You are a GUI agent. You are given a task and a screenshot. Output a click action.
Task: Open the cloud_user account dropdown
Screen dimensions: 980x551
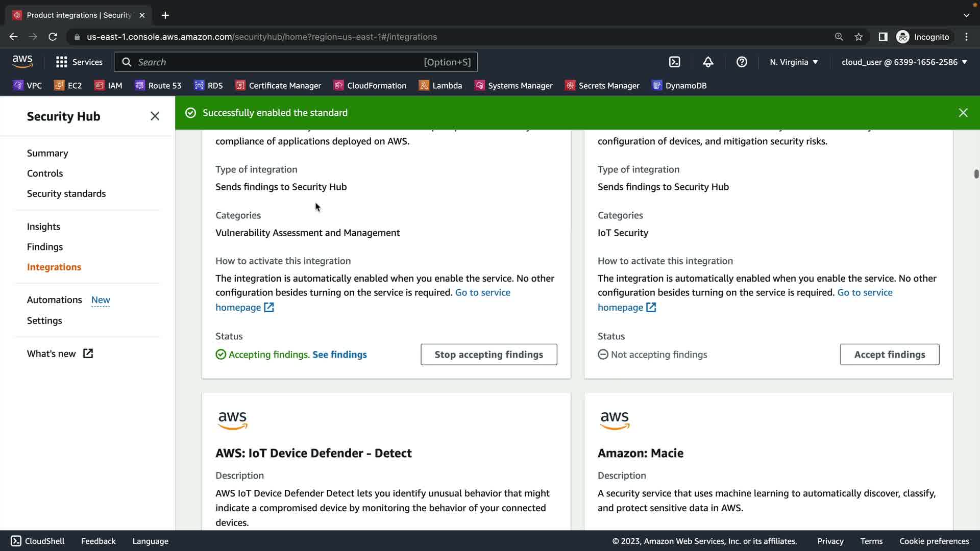click(x=904, y=62)
